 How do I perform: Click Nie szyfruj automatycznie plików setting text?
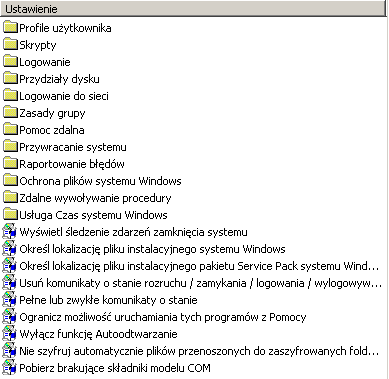coord(199,351)
